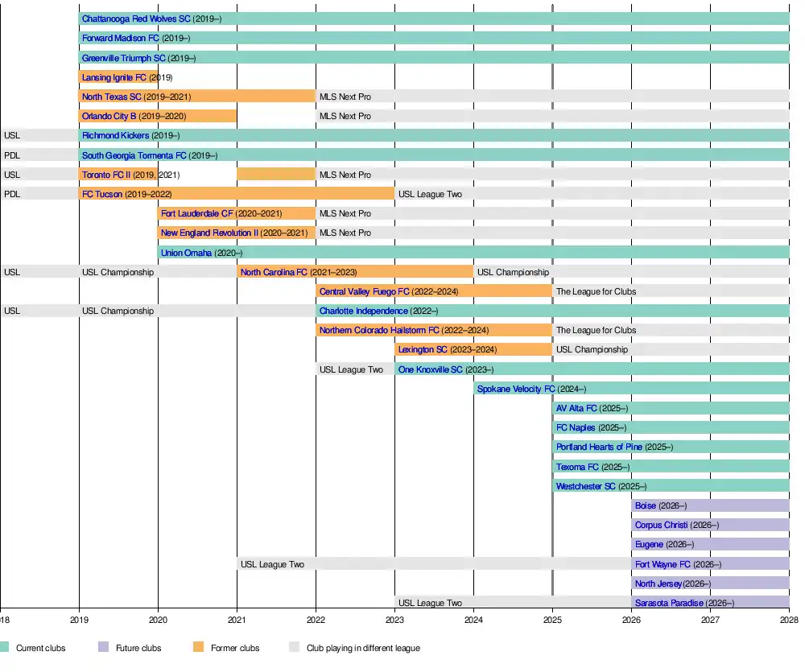Click the purple Future clubs legend swatch

coord(102,647)
